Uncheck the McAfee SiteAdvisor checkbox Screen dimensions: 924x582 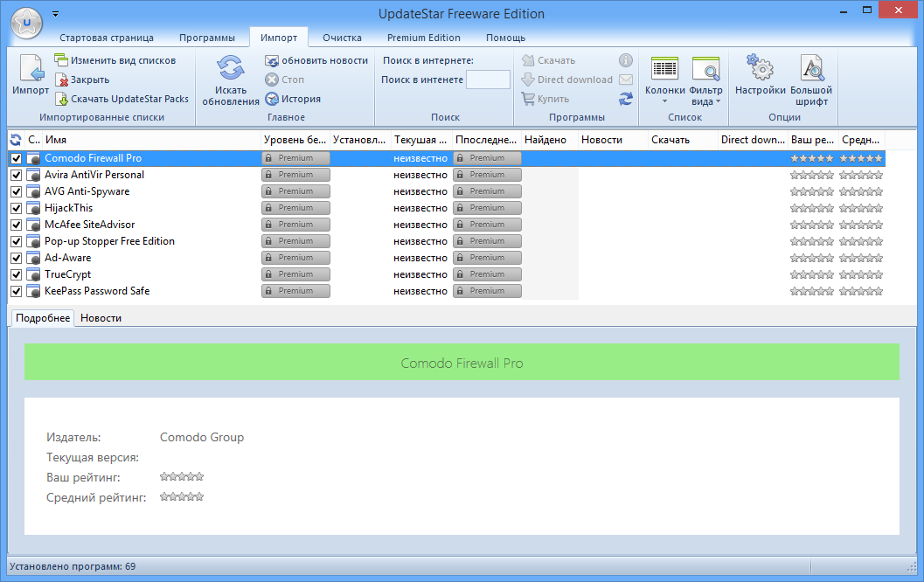[16, 225]
